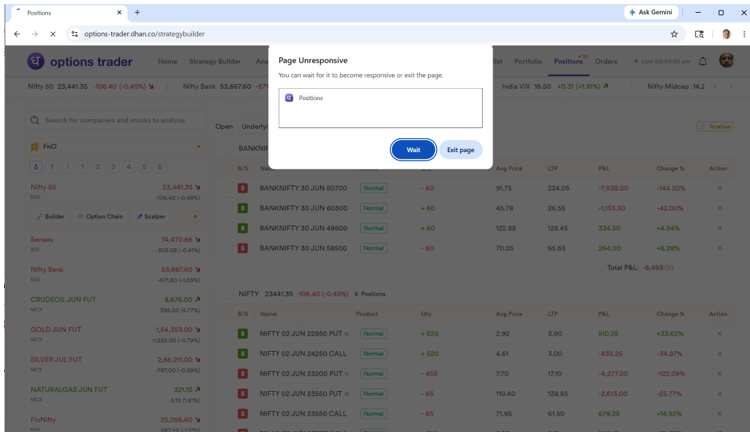
Task: Open the Chrome three-dot menu
Action: pyautogui.click(x=744, y=34)
